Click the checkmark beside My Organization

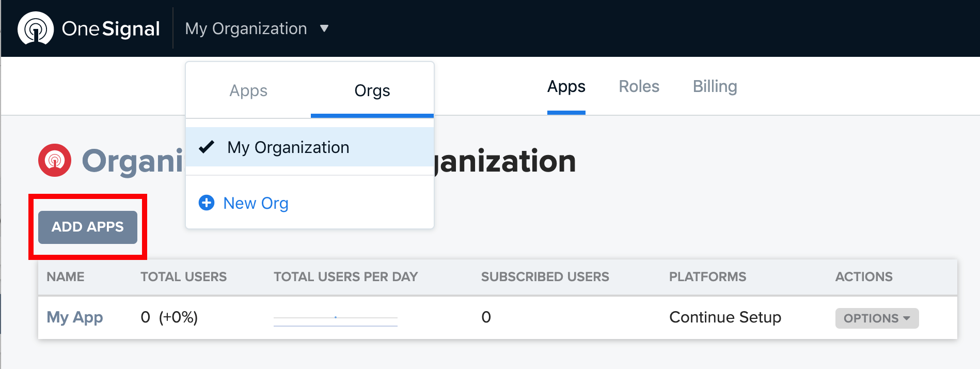click(x=207, y=147)
